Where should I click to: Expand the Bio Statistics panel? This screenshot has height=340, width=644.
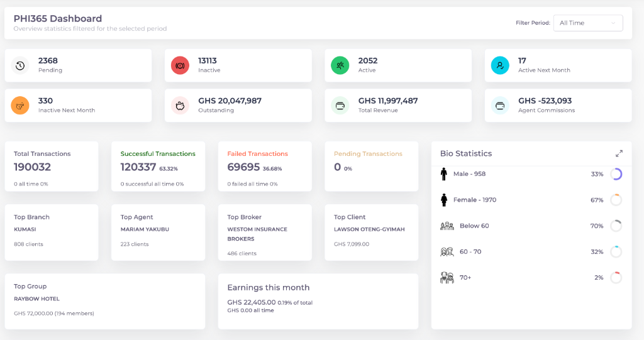coord(619,153)
